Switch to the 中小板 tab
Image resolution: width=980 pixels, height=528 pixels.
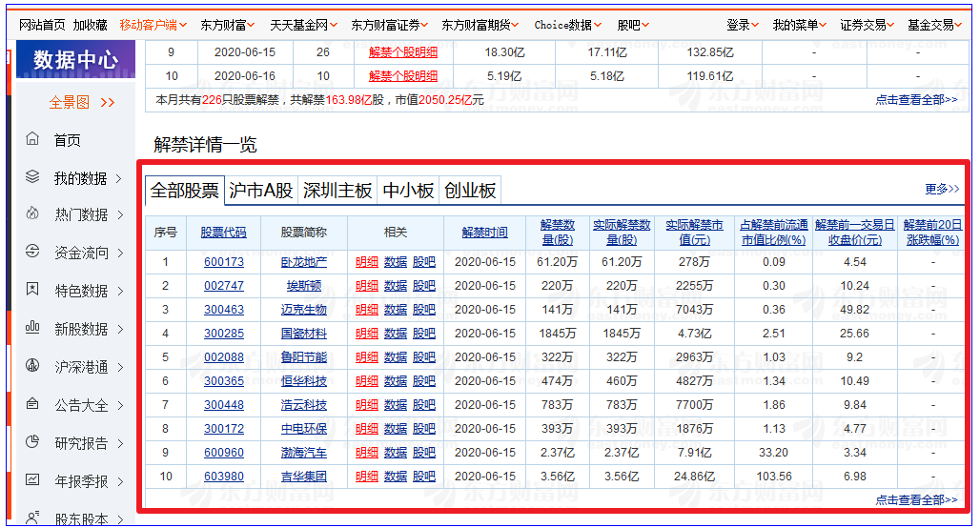408,190
